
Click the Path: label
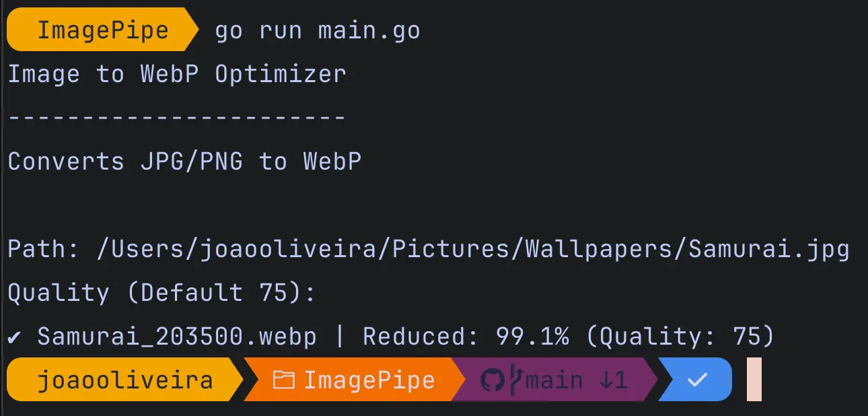44,250
